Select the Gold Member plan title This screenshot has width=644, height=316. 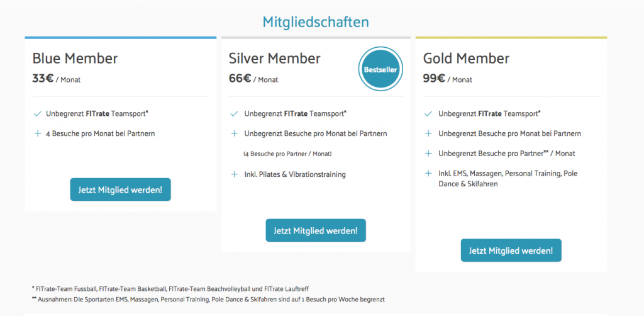[x=466, y=59]
